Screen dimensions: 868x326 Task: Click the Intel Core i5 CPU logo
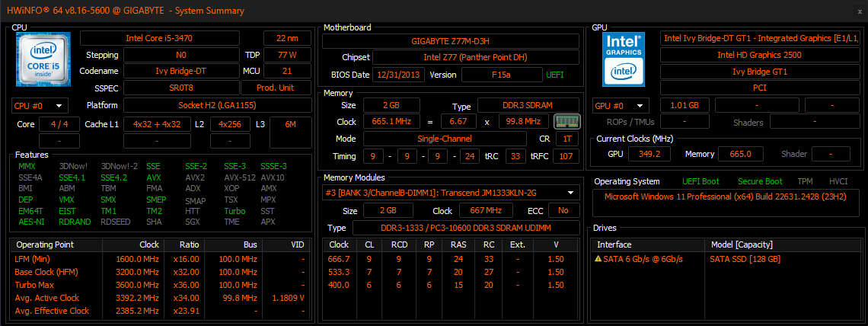tap(43, 58)
